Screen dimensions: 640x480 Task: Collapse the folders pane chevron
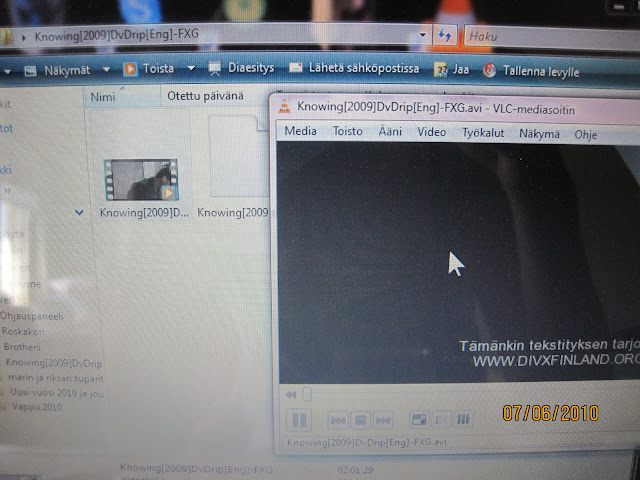[x=79, y=212]
